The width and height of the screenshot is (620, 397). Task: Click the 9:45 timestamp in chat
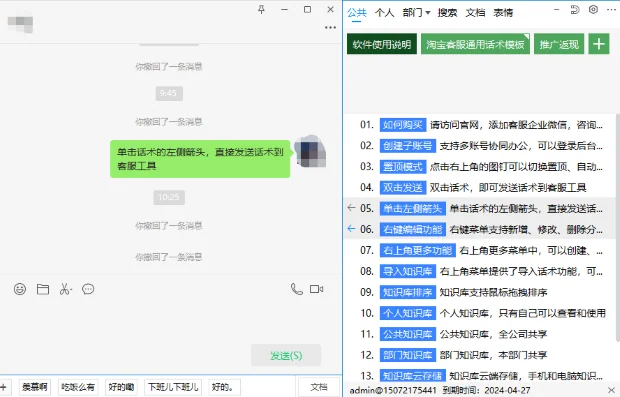point(169,93)
